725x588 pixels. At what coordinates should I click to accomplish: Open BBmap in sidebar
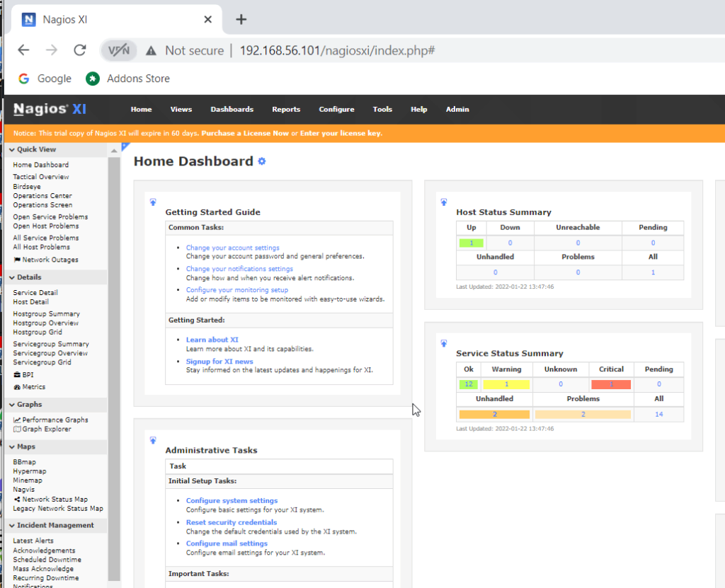click(x=24, y=462)
